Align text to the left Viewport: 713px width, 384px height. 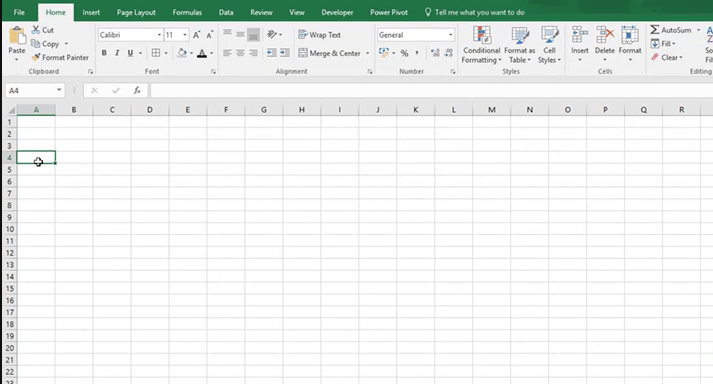point(227,53)
